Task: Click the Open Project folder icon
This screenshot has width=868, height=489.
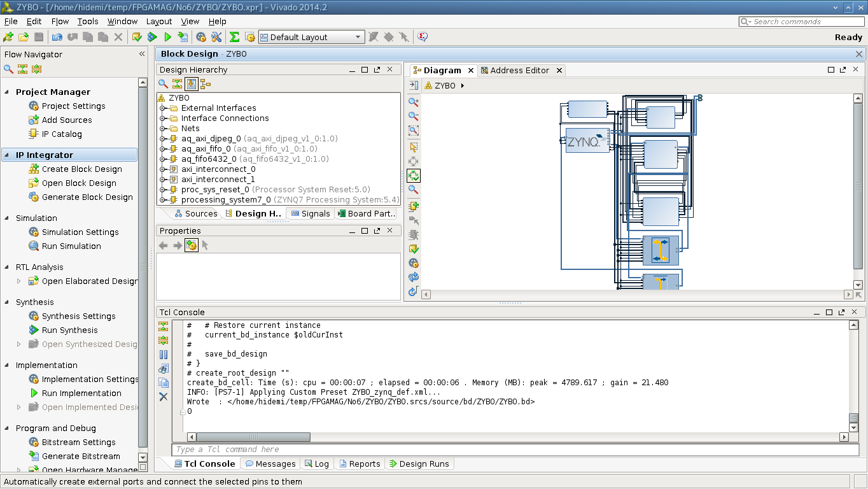Action: 24,37
